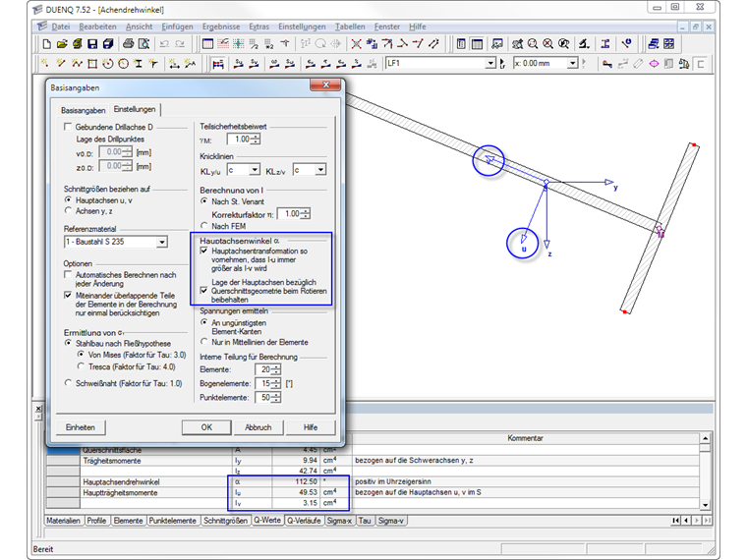Click the Einheiten button
The image size is (747, 560).
click(80, 427)
